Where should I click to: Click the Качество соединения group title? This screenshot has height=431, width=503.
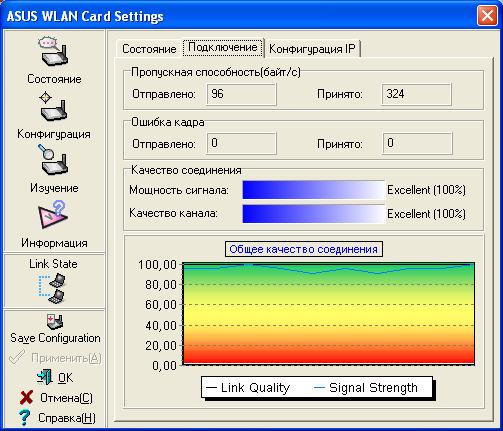tap(186, 170)
